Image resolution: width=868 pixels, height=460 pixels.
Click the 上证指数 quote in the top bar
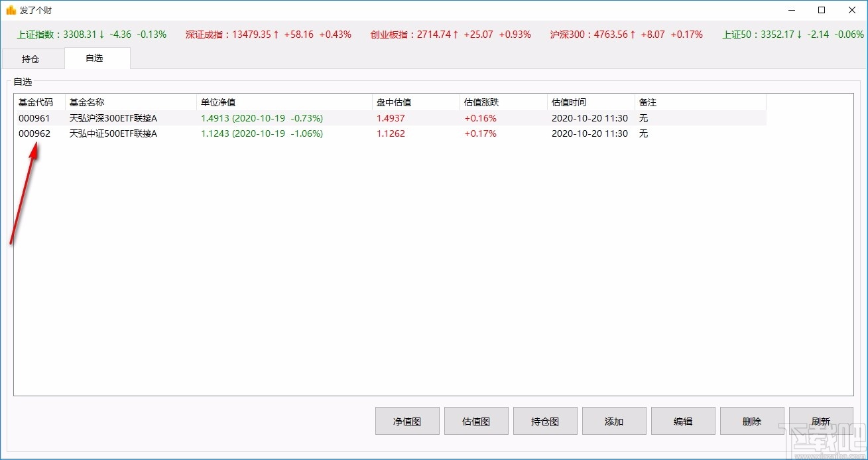(86, 34)
